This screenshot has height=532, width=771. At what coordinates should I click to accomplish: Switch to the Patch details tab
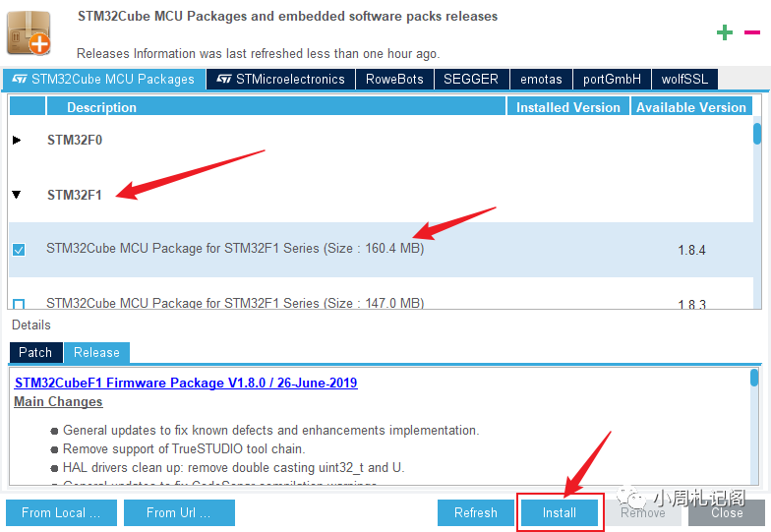(35, 352)
